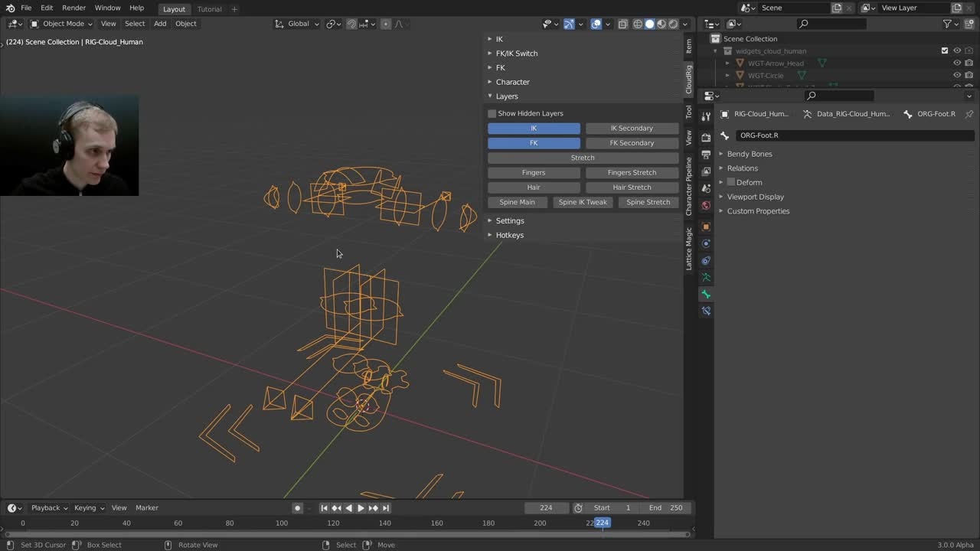Click the Tool settings properties icon
Image resolution: width=980 pixels, height=551 pixels.
(706, 116)
